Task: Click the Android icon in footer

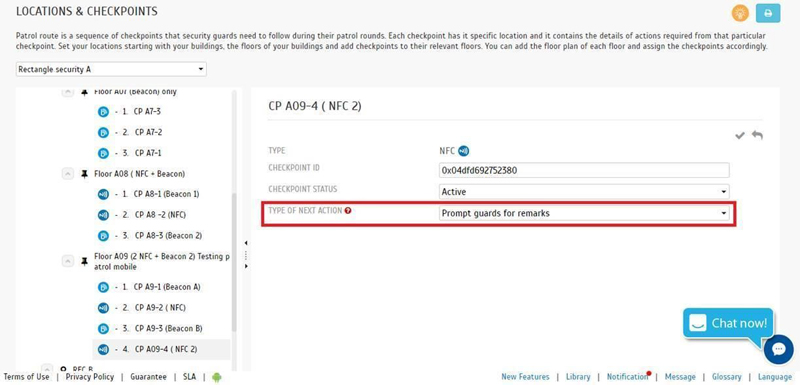Action: coord(217,377)
